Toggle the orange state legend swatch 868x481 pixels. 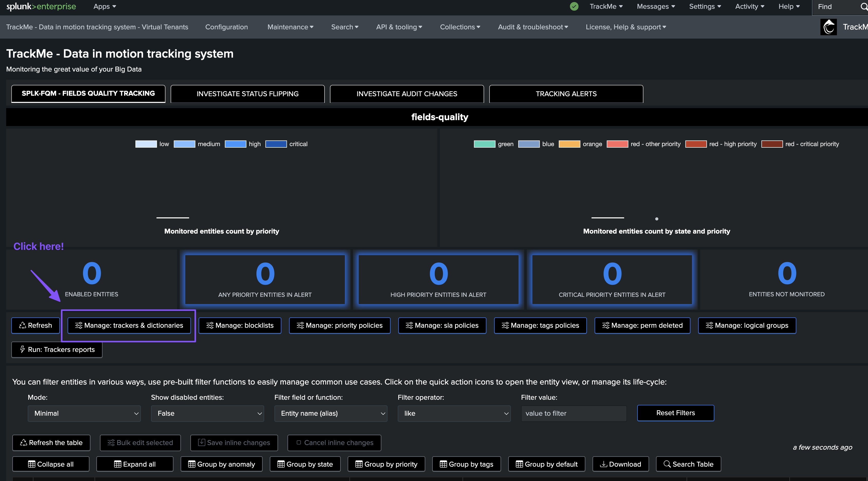pyautogui.click(x=569, y=144)
